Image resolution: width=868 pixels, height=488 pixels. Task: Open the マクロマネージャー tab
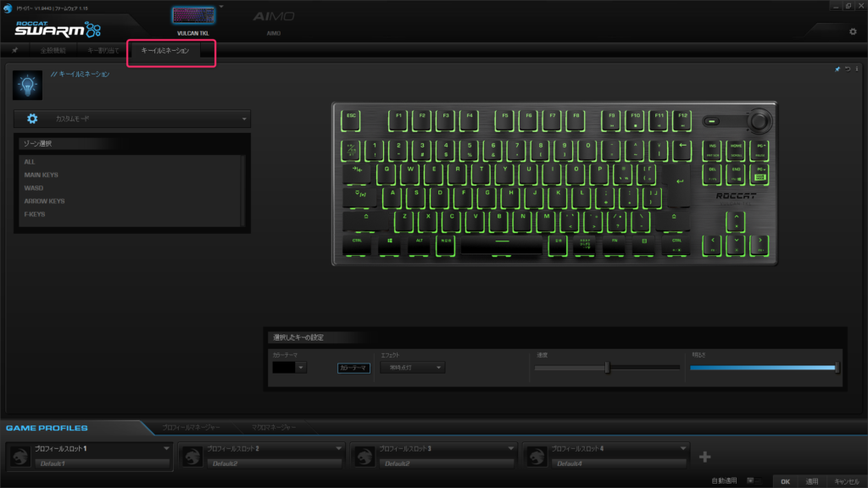coord(274,427)
